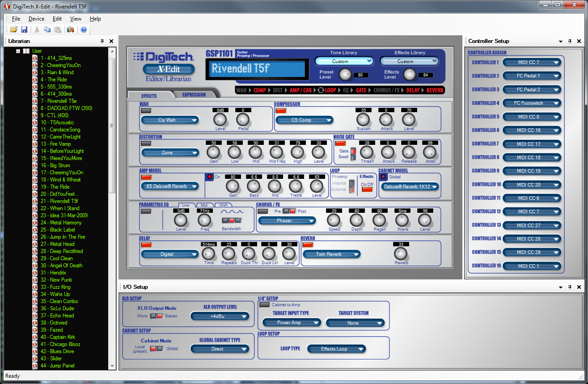
Task: Toggle the Delay on/off switch
Action: click(x=146, y=245)
